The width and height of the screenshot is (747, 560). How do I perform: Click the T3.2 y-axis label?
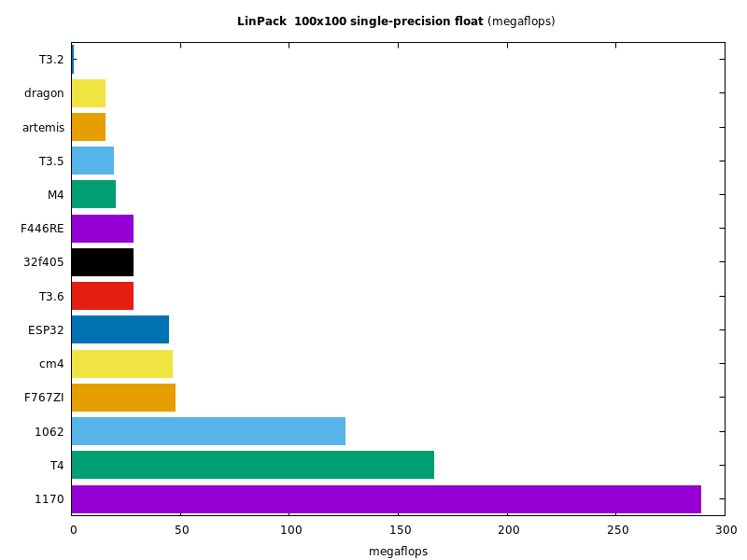[x=51, y=60]
